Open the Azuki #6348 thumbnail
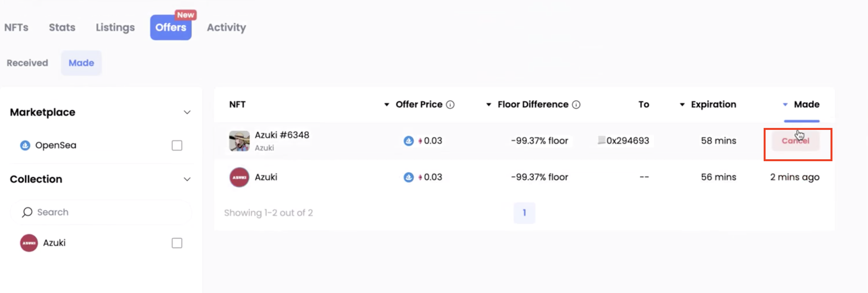Image resolution: width=868 pixels, height=293 pixels. (x=239, y=141)
